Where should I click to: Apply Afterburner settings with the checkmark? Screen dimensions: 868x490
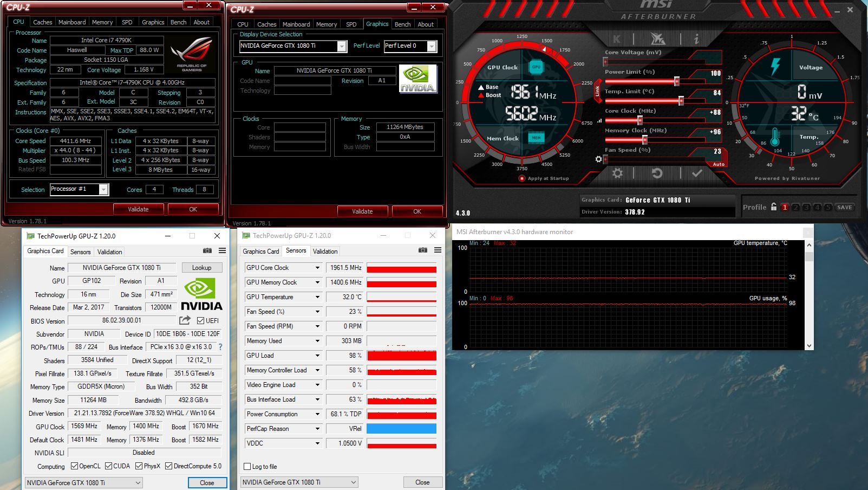697,173
